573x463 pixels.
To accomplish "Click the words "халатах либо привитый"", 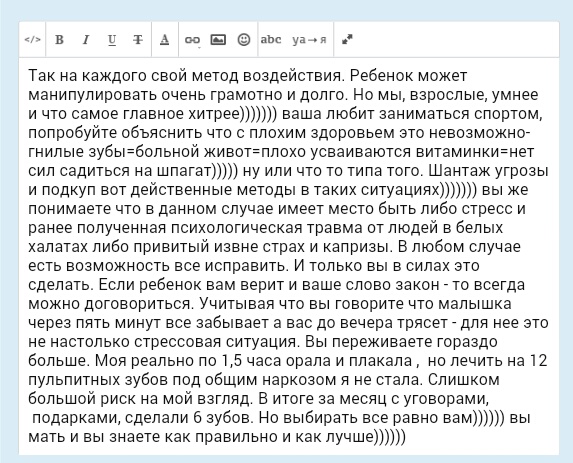I will [119, 247].
